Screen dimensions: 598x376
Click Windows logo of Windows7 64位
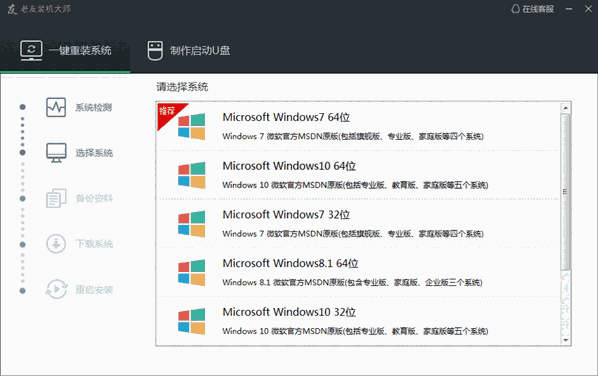[x=191, y=126]
